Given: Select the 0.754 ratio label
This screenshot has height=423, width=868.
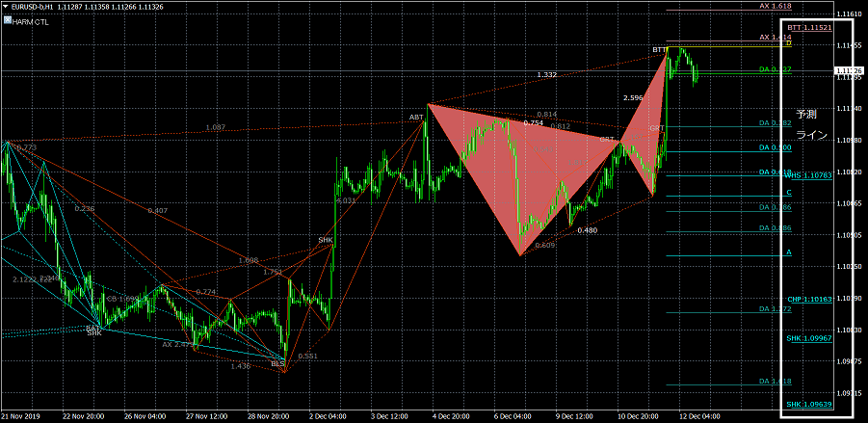Looking at the screenshot, I should [533, 123].
